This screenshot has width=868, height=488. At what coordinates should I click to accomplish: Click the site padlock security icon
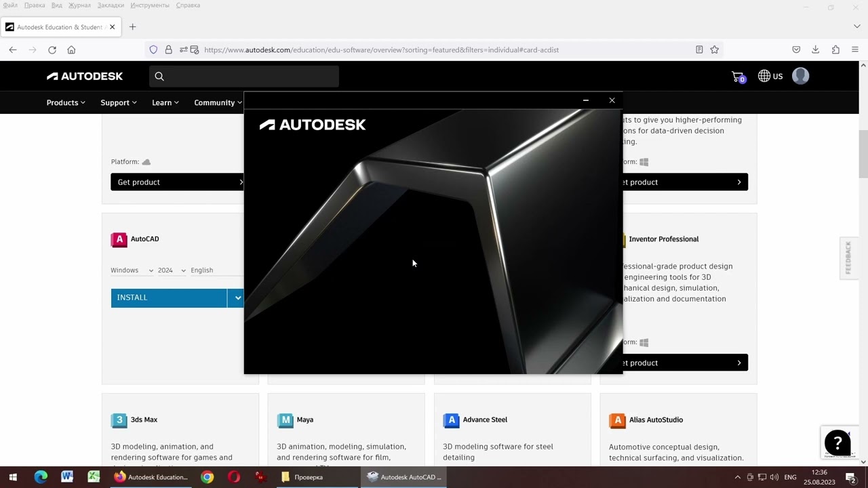click(x=168, y=49)
